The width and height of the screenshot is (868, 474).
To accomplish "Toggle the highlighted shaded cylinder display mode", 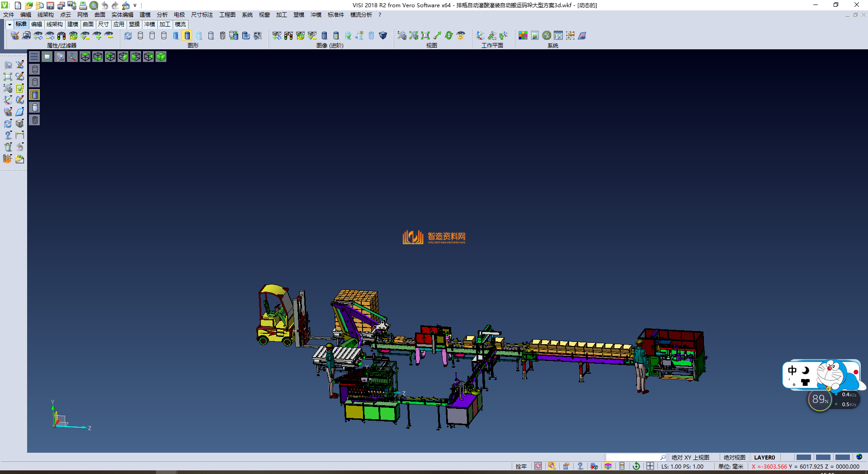I will point(187,35).
